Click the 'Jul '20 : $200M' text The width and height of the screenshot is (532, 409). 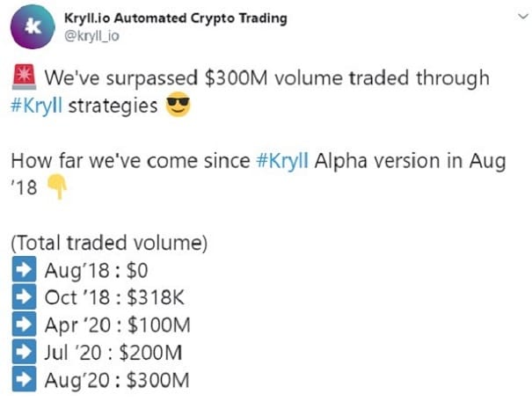tap(113, 353)
